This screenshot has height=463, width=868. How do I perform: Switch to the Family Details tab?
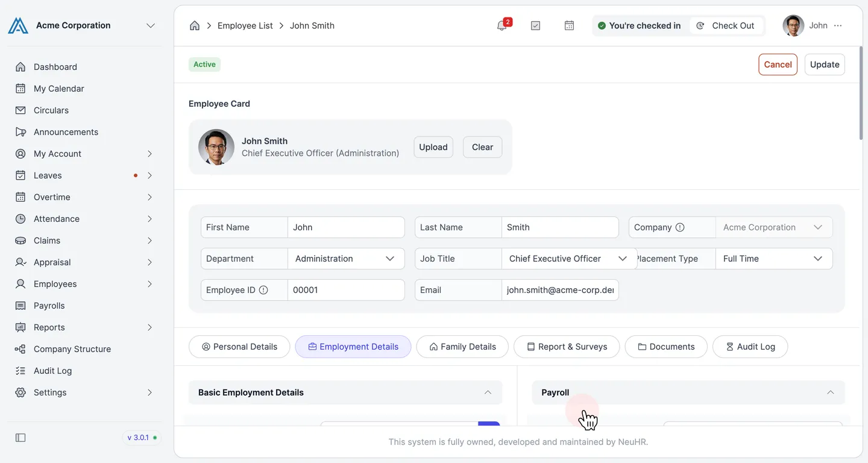462,347
